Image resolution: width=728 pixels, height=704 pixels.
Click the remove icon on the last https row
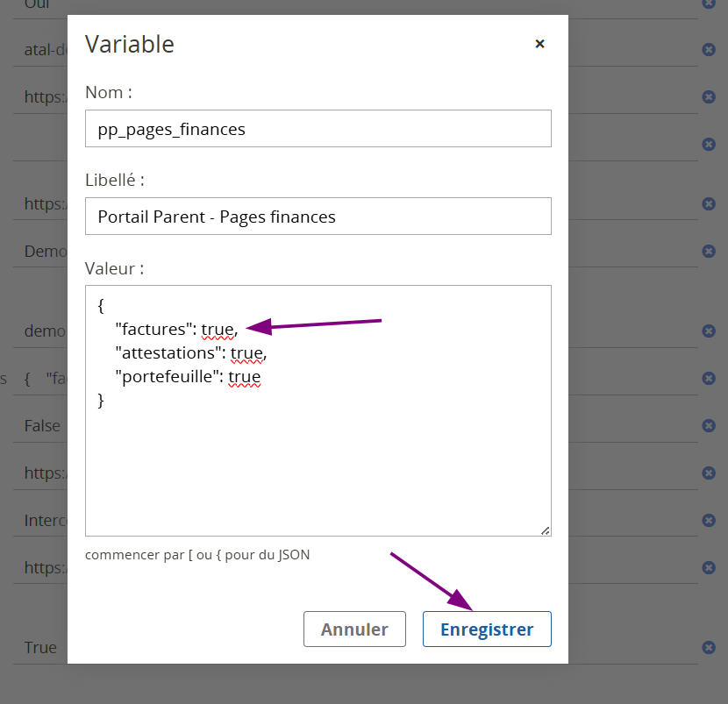click(709, 567)
